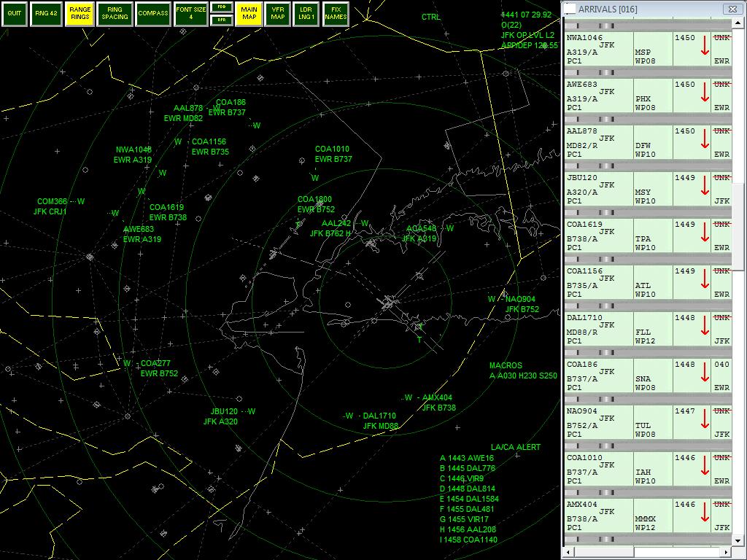Close the ARRIVALS window

[x=732, y=9]
